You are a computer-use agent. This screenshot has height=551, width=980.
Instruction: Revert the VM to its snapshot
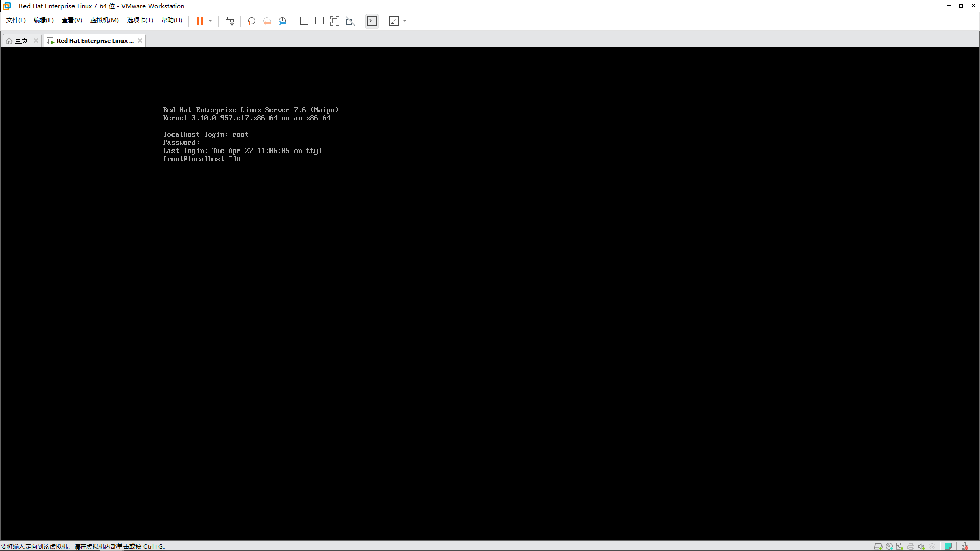(266, 21)
